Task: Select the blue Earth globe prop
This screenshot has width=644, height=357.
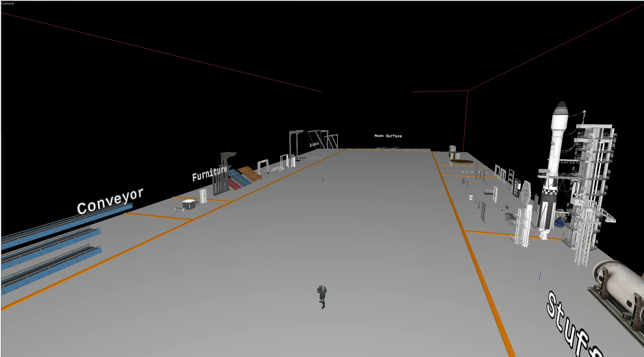Action: pyautogui.click(x=560, y=219)
